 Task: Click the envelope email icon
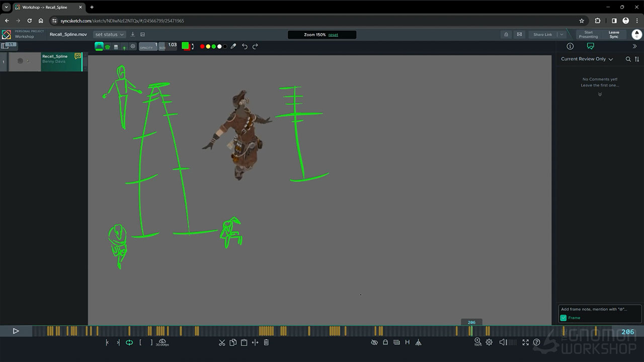click(x=519, y=34)
